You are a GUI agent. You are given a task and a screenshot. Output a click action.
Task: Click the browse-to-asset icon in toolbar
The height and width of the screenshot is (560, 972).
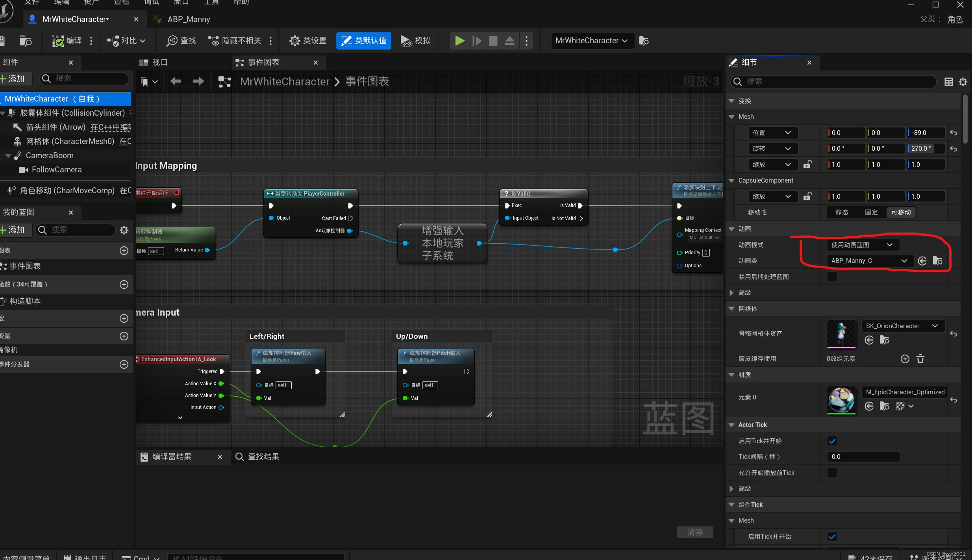(644, 41)
